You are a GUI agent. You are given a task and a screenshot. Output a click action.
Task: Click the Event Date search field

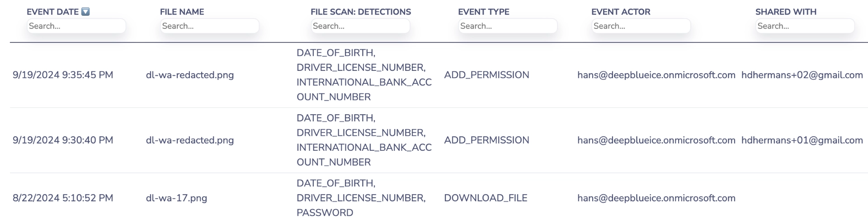pos(76,26)
